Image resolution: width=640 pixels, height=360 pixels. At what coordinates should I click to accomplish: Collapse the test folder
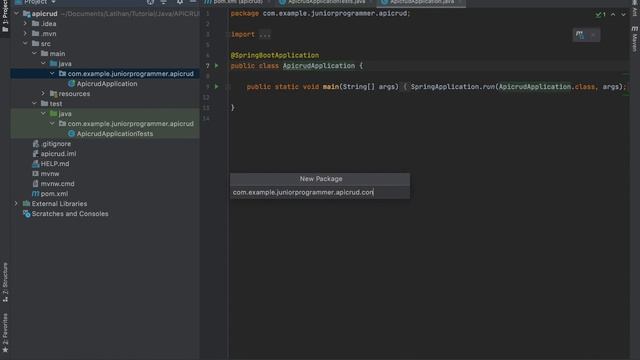pos(34,104)
